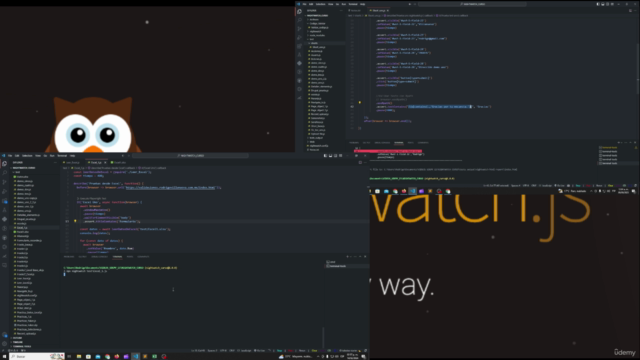
Task: Open Chrome from the bottom taskbar
Action: click(x=107, y=356)
